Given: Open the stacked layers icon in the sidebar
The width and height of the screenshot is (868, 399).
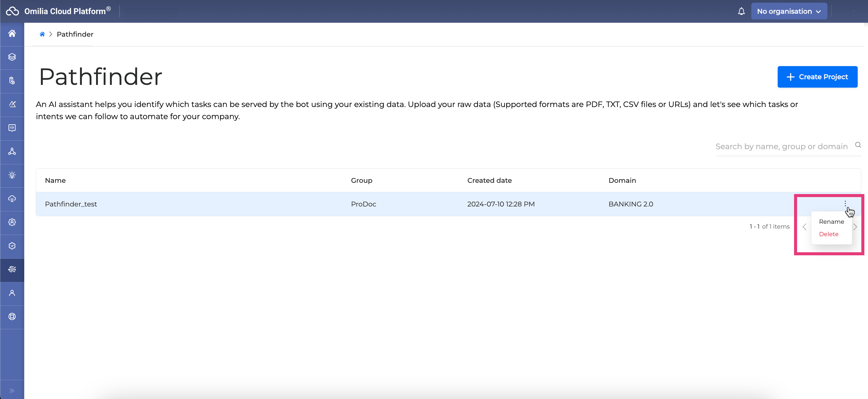Looking at the screenshot, I should [12, 57].
